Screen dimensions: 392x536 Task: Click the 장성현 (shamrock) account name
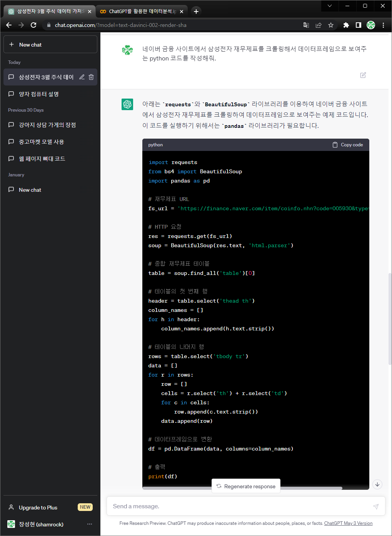point(41,524)
